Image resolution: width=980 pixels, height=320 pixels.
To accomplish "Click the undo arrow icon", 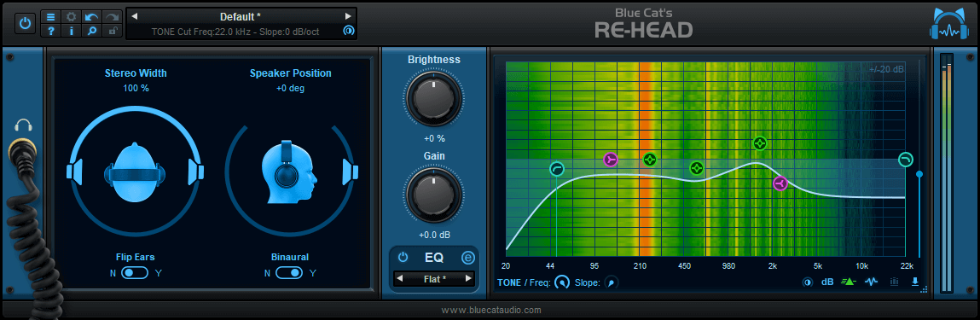I will pyautogui.click(x=92, y=17).
